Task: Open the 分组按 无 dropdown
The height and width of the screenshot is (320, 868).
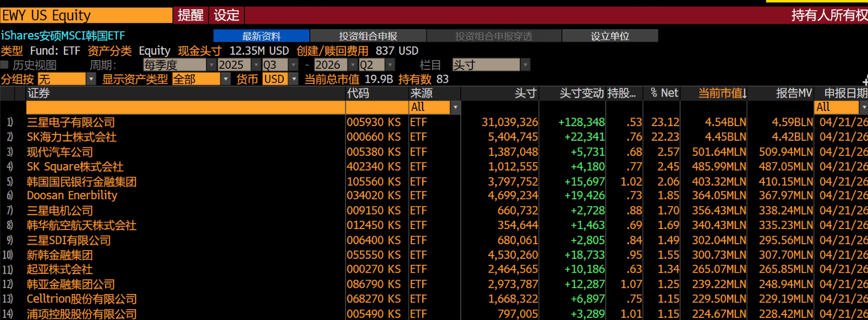Action: 67,79
